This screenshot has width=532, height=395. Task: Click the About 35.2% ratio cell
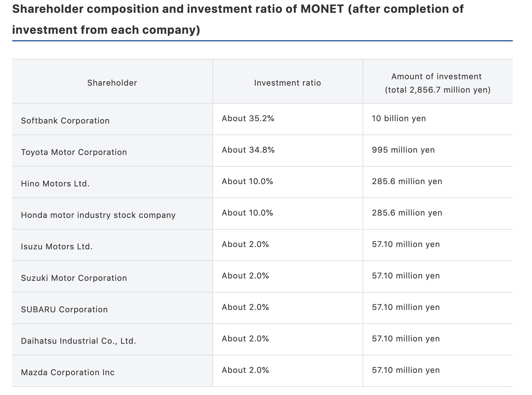[248, 119]
